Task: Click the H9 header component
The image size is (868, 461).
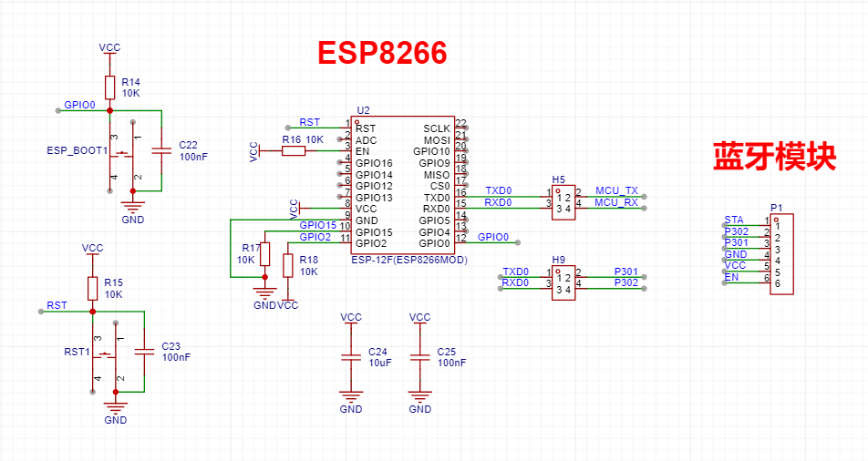Action: pos(563,279)
